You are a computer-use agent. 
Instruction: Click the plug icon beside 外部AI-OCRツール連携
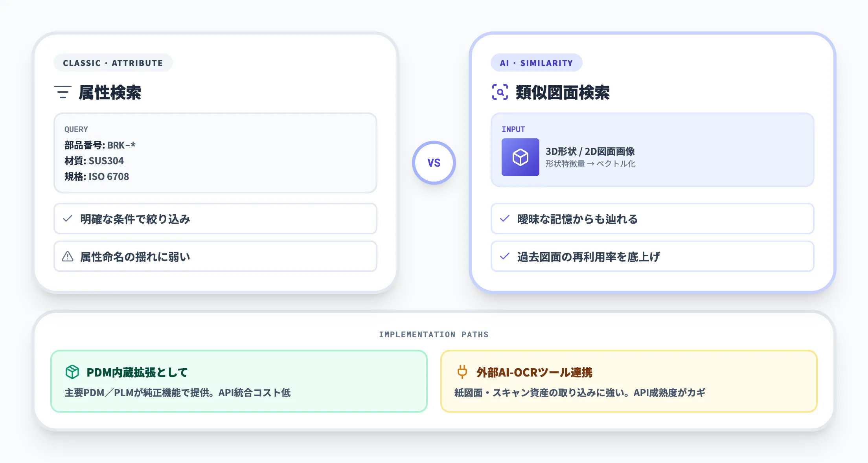pos(463,372)
